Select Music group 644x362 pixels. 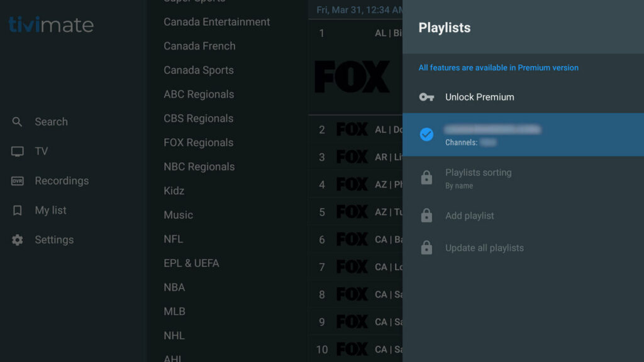pyautogui.click(x=178, y=215)
